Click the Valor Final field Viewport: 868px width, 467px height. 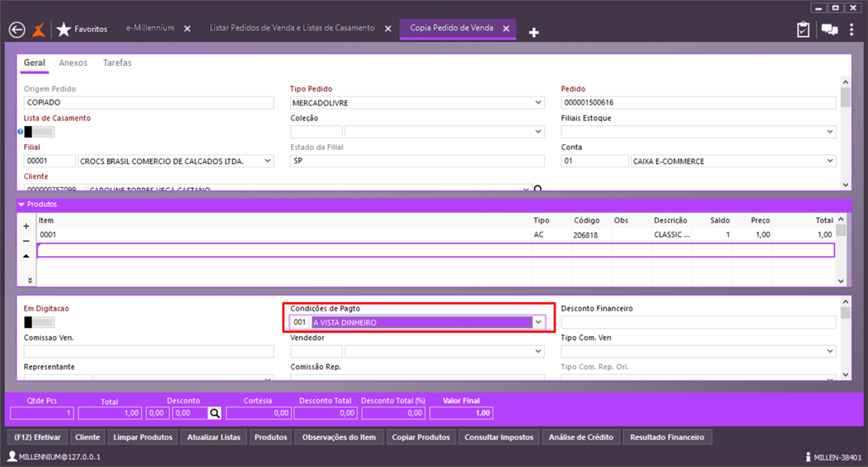click(x=461, y=413)
